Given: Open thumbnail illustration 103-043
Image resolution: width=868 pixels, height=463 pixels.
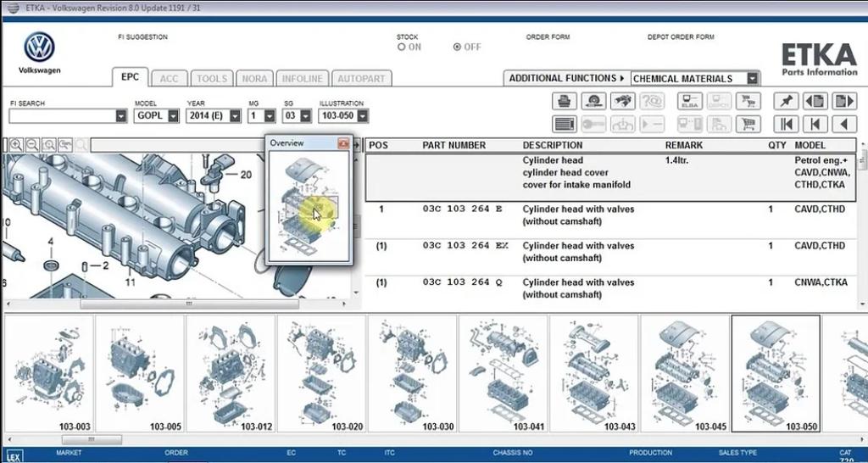Looking at the screenshot, I should 593,374.
